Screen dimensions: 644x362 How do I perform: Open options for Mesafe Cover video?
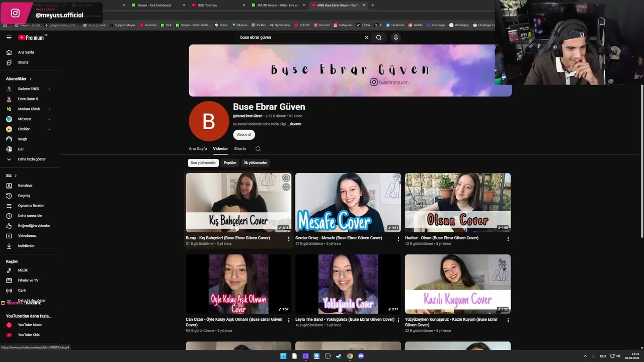pyautogui.click(x=398, y=239)
